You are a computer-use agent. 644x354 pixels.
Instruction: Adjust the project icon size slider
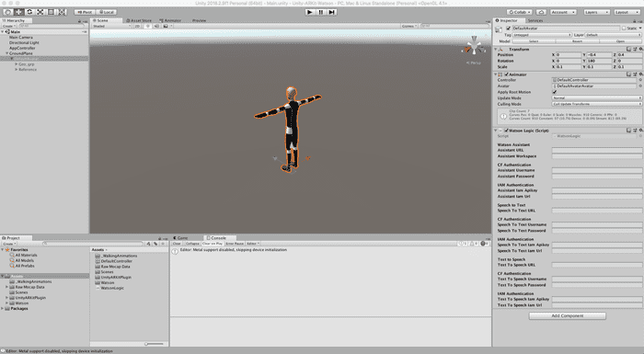point(155,344)
